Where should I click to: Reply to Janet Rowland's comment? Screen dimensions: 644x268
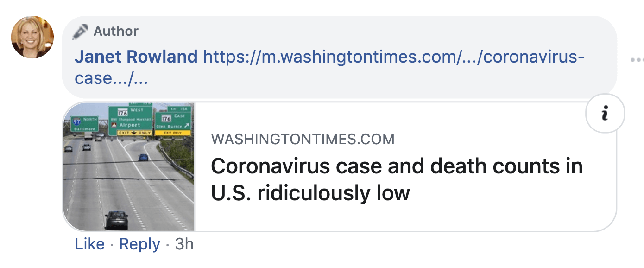(x=139, y=244)
